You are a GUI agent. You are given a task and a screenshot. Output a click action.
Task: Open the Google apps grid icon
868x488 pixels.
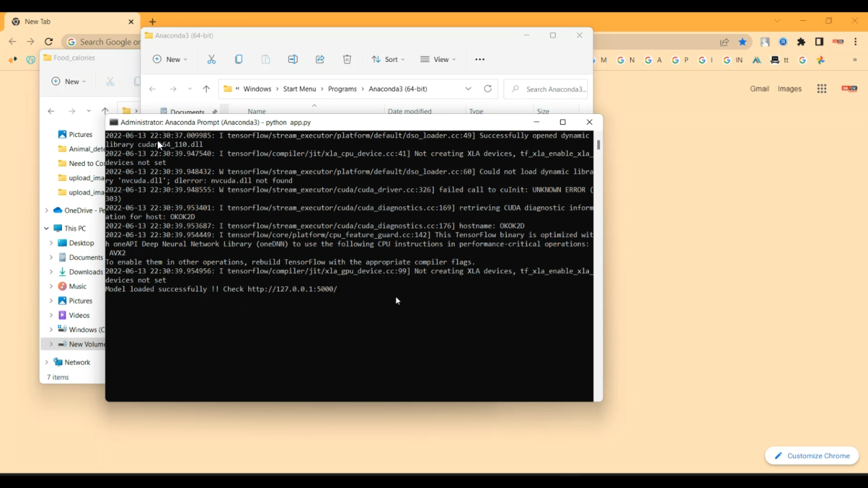coord(822,88)
